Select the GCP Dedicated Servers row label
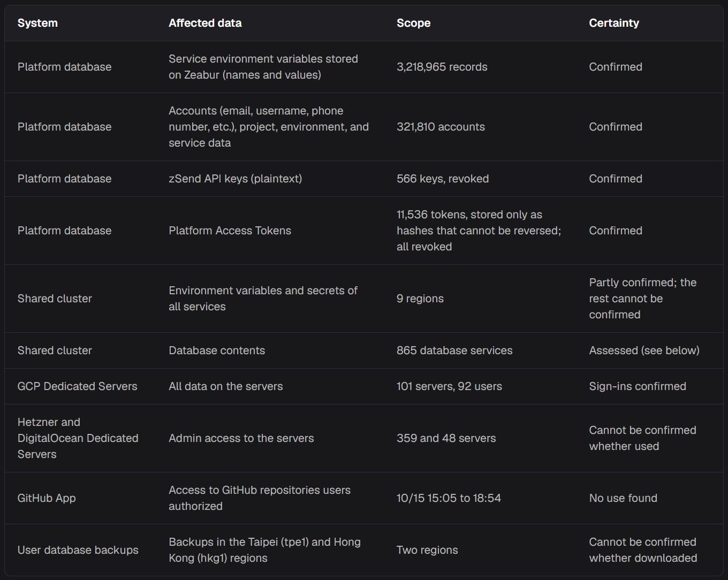Screen dimensions: 728x580 click(77, 386)
